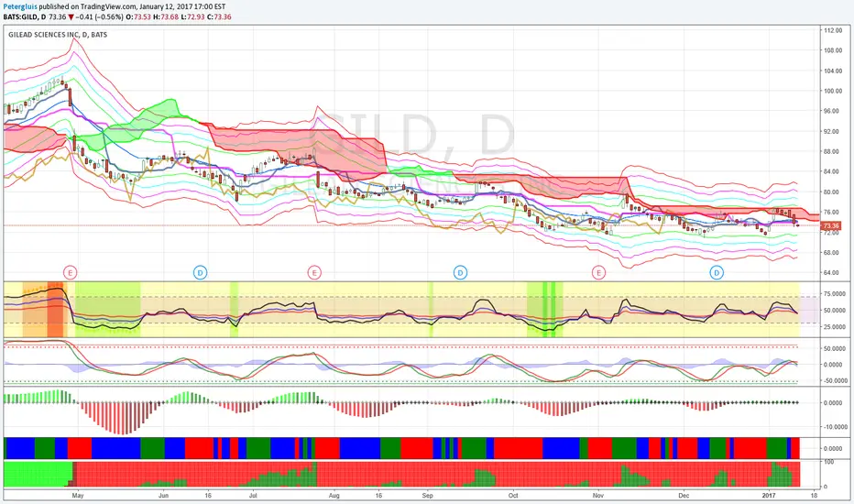The height and width of the screenshot is (504, 854).
Task: Click the May date axis label
Action: coord(77,495)
